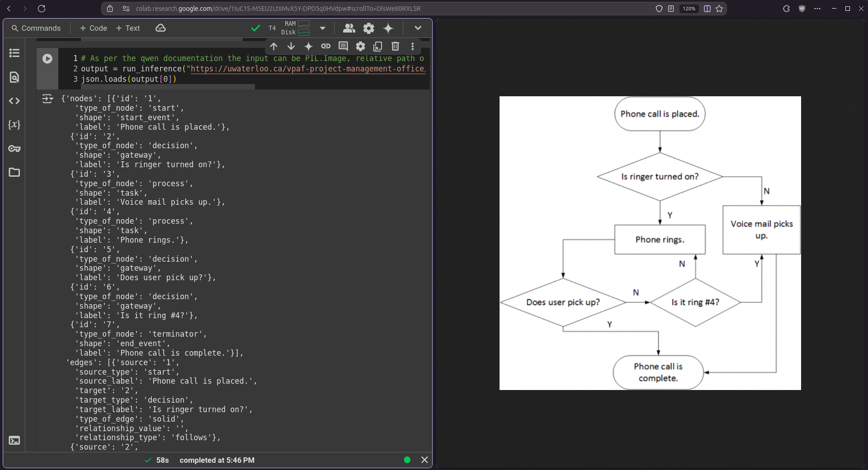The height and width of the screenshot is (470, 868).
Task: Add a new Text cell
Action: point(128,28)
